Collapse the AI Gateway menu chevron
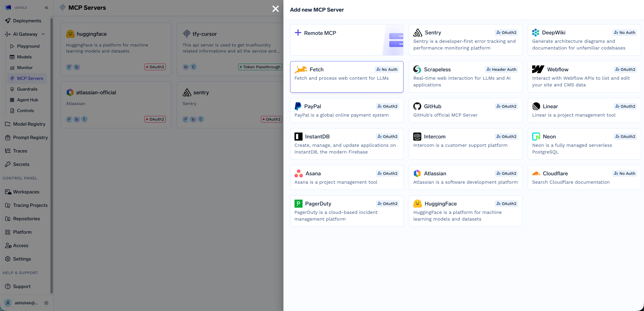The height and width of the screenshot is (311, 644). pos(43,34)
